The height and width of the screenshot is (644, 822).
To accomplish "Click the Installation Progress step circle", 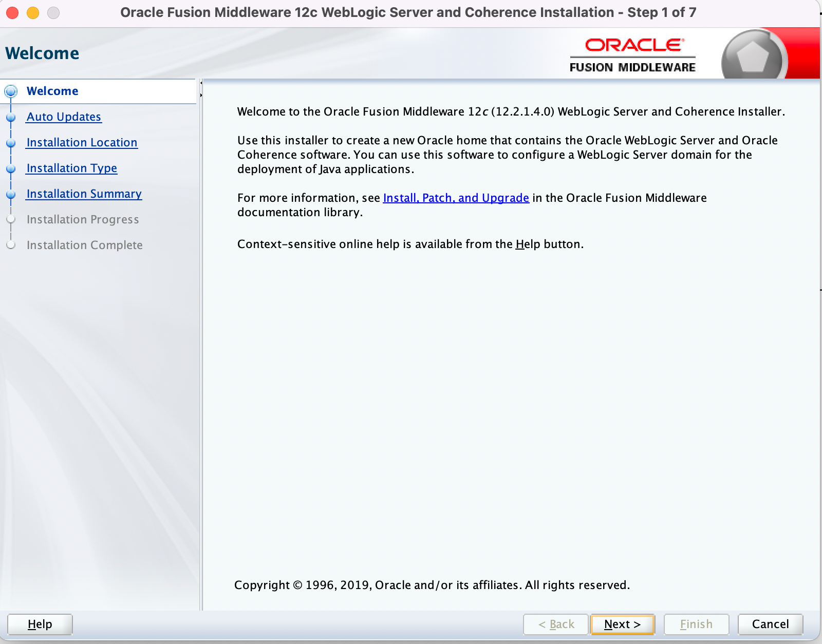I will point(11,219).
